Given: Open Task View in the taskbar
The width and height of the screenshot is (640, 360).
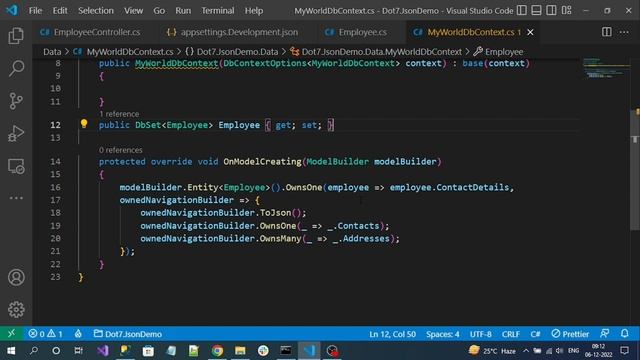Looking at the screenshot, I should (x=78, y=351).
